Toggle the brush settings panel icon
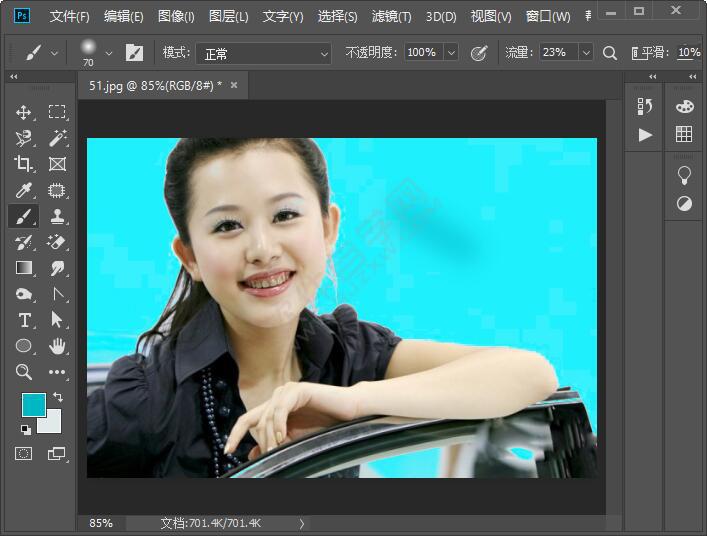The image size is (707, 536). (134, 52)
